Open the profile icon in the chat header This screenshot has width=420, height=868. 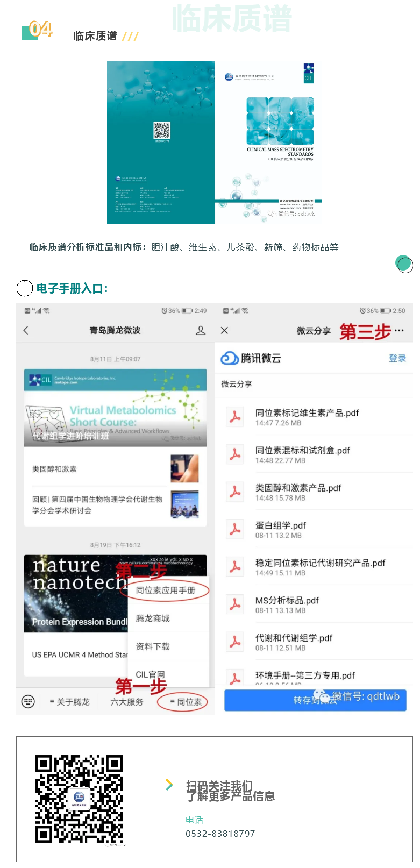(201, 331)
